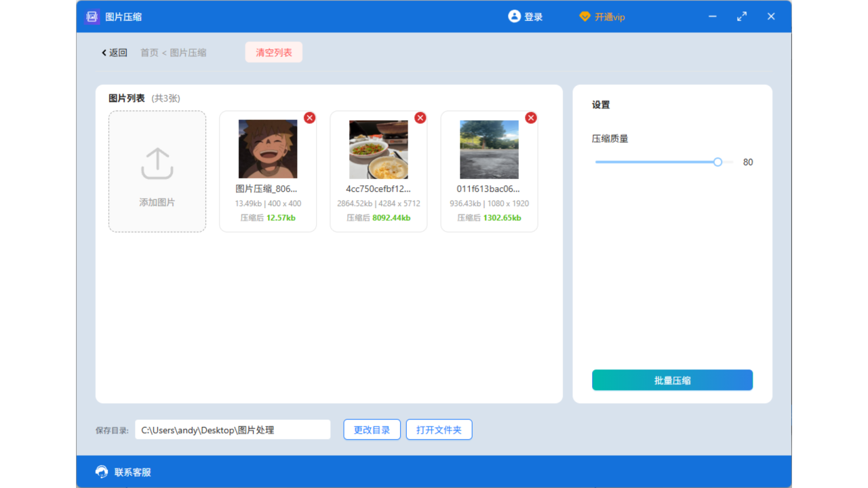This screenshot has width=868, height=488.
Task: Click the food photo thumbnail in list
Action: click(x=378, y=148)
